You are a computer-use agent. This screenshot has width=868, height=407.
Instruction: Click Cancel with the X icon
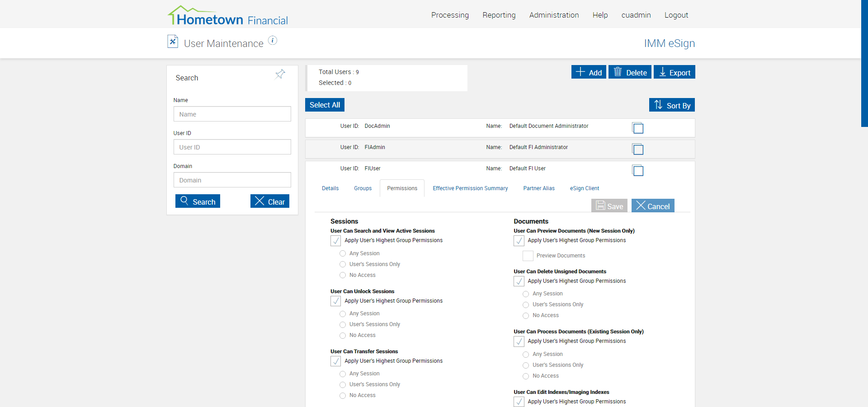click(x=653, y=206)
